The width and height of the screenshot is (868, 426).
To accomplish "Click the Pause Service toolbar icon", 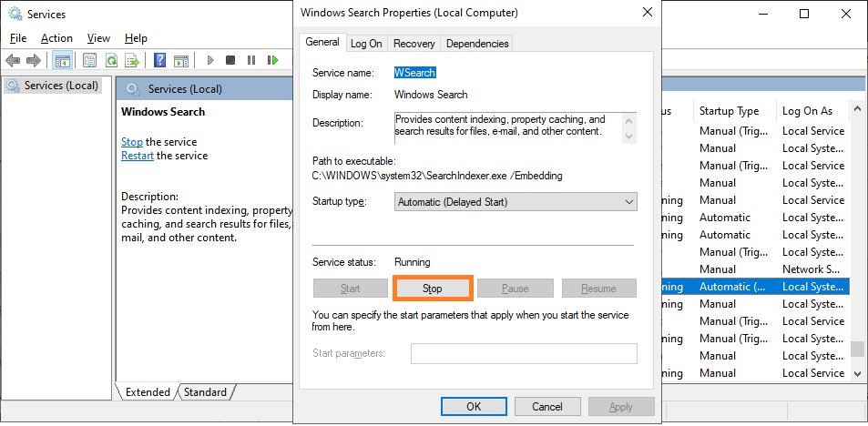I will (251, 60).
